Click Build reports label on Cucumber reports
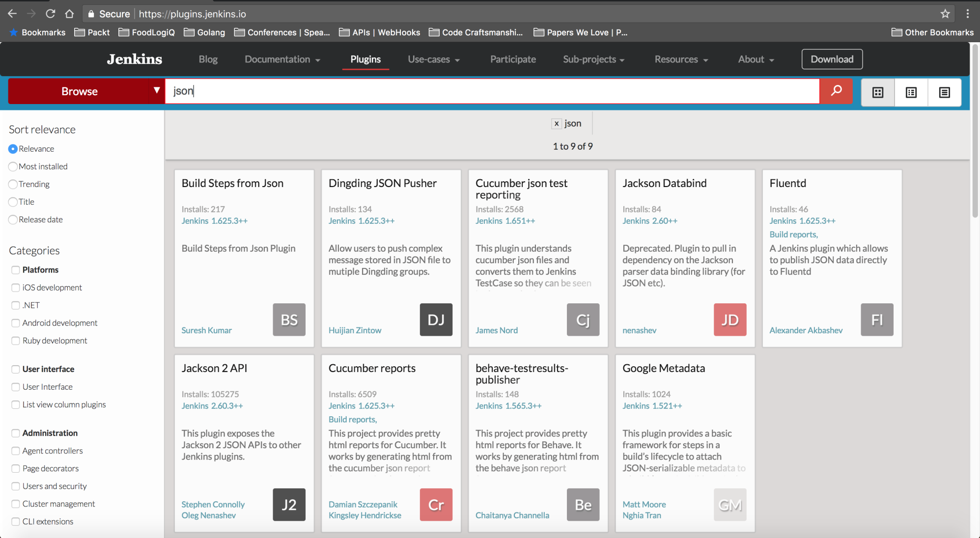The image size is (980, 538). coord(353,420)
